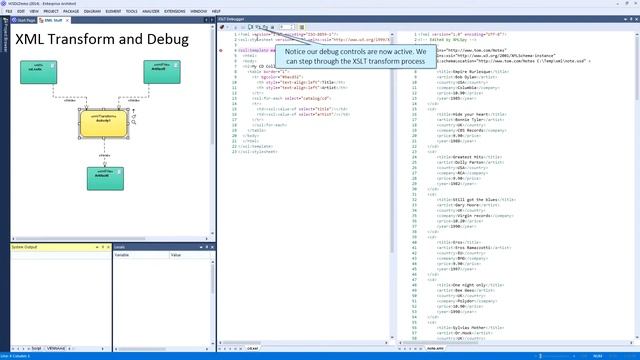Expand the Project Browser side tab

[5, 35]
